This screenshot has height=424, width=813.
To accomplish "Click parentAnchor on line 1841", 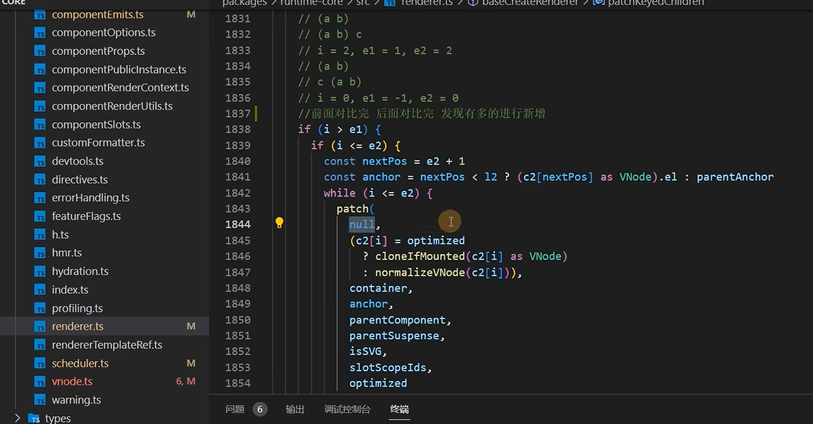I will (x=735, y=177).
